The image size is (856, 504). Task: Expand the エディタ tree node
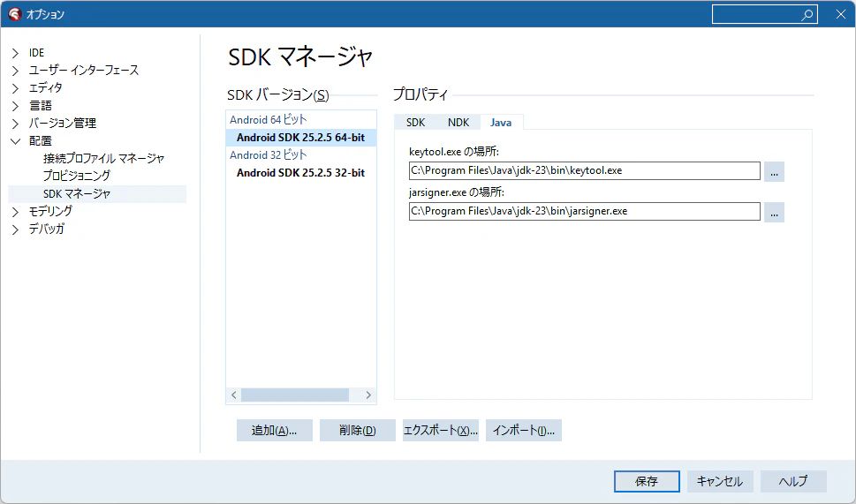(x=16, y=88)
